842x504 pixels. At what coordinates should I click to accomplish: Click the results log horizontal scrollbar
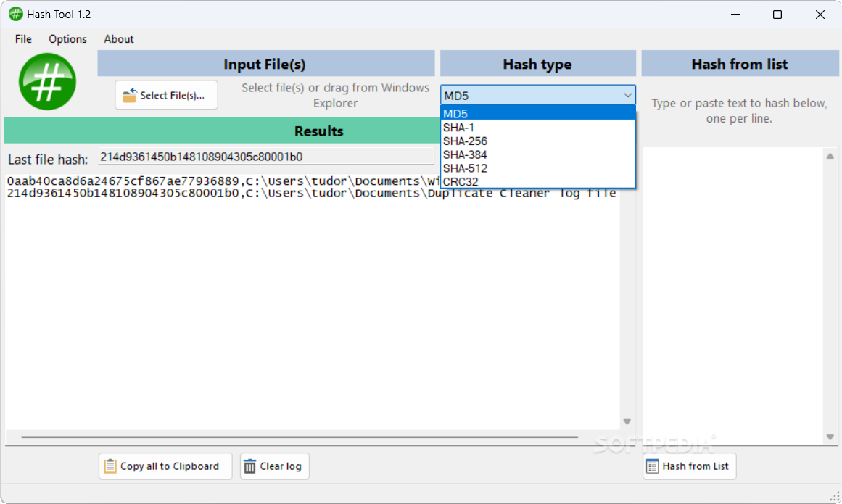(x=300, y=437)
